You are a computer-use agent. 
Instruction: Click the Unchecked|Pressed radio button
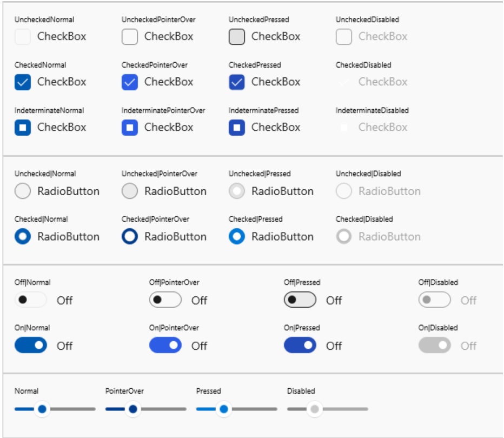pos(237,191)
